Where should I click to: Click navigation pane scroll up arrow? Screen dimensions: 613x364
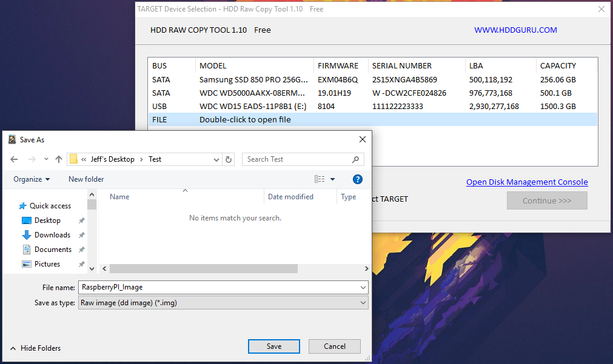click(x=92, y=194)
